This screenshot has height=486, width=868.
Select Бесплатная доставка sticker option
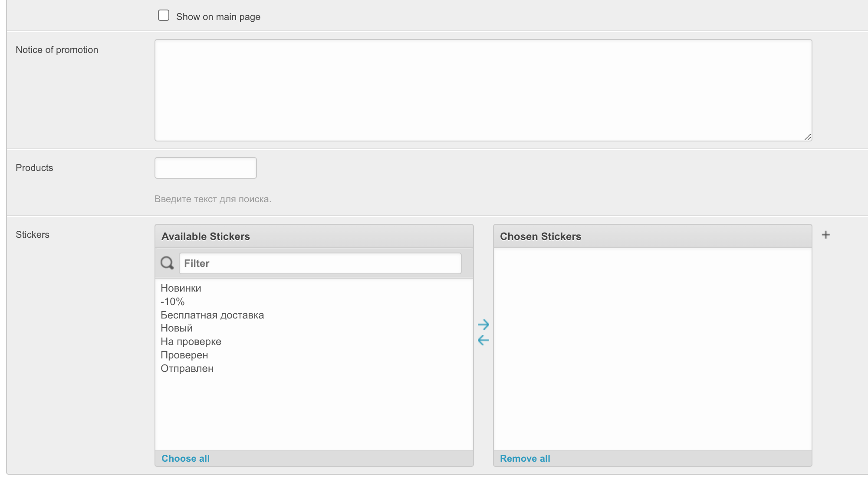click(212, 315)
